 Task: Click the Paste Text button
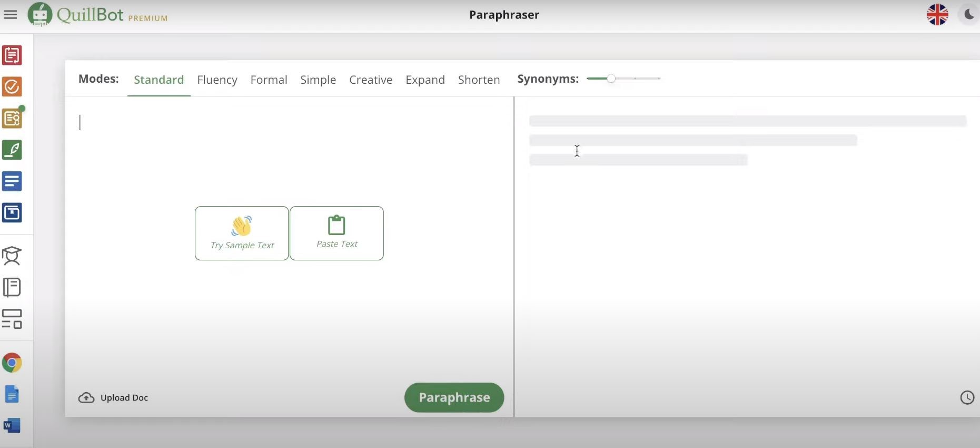click(x=336, y=233)
